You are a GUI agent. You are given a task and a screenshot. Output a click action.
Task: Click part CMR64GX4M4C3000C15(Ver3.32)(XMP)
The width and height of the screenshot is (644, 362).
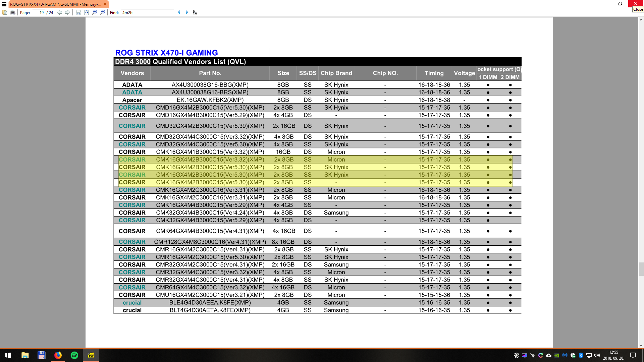pos(210,287)
